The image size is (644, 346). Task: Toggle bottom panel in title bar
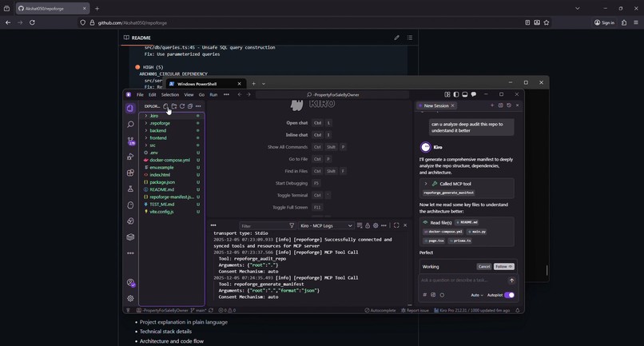pos(464,94)
